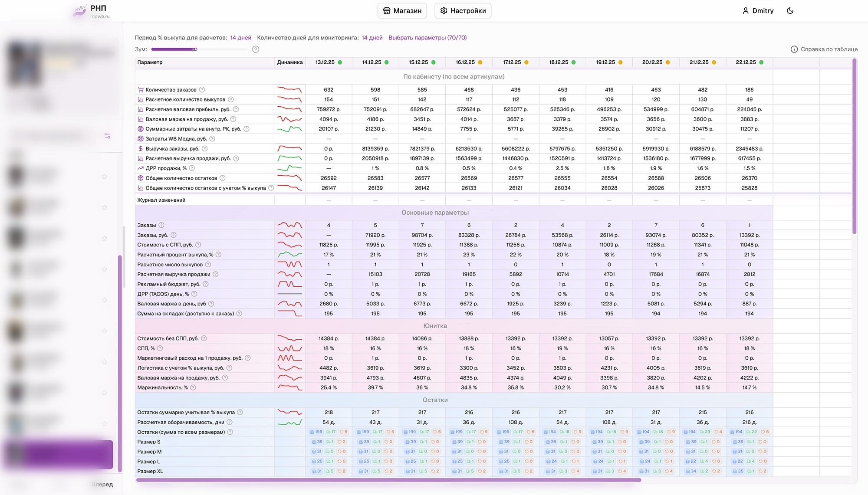Star the first article in sidebar

104,177
